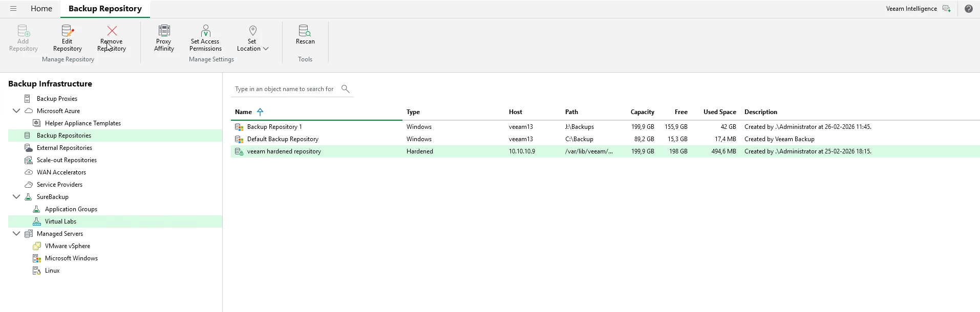This screenshot has height=312, width=980.
Task: Click the Backup Repository 1 row icon
Action: (239, 127)
